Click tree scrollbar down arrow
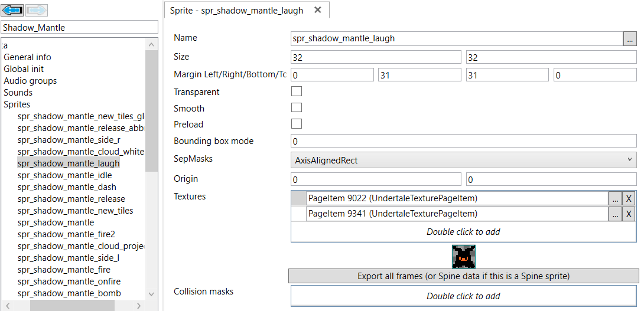644x311 pixels. (x=151, y=294)
